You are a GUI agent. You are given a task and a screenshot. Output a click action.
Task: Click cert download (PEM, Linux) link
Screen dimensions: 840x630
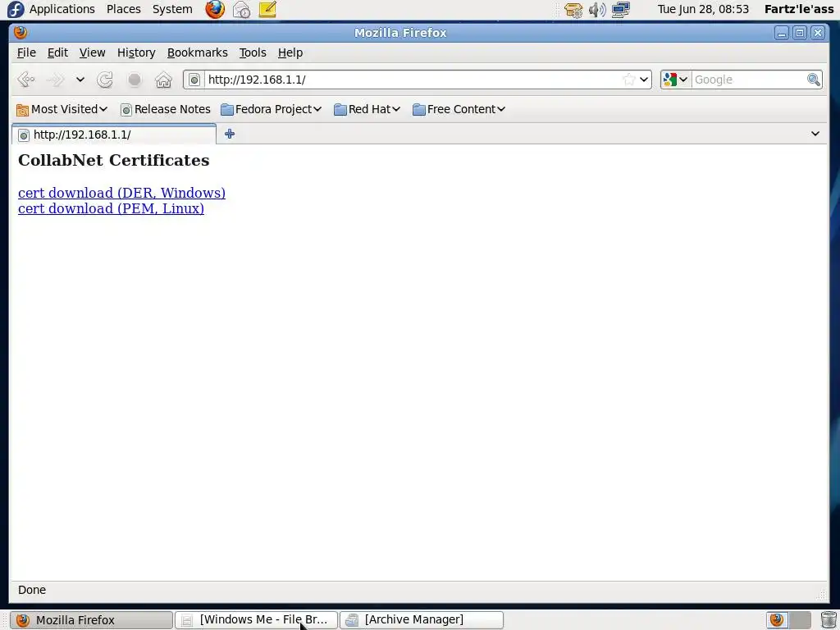click(111, 208)
